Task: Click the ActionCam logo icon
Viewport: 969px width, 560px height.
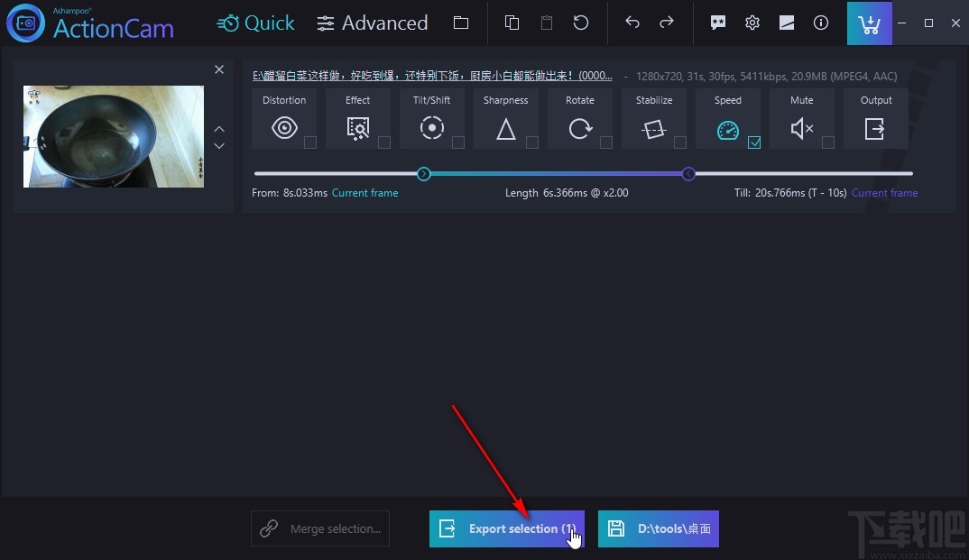Action: click(25, 23)
